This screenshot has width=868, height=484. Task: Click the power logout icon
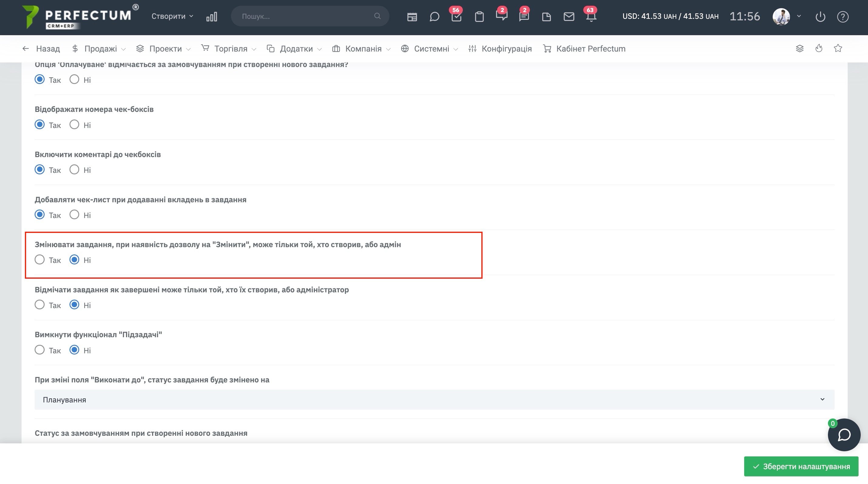click(x=820, y=16)
